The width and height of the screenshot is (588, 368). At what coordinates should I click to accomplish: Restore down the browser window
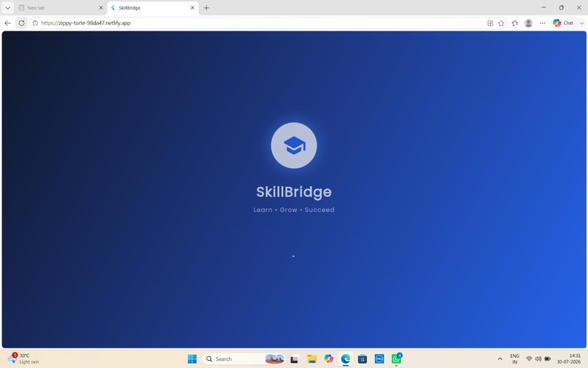pyautogui.click(x=562, y=7)
